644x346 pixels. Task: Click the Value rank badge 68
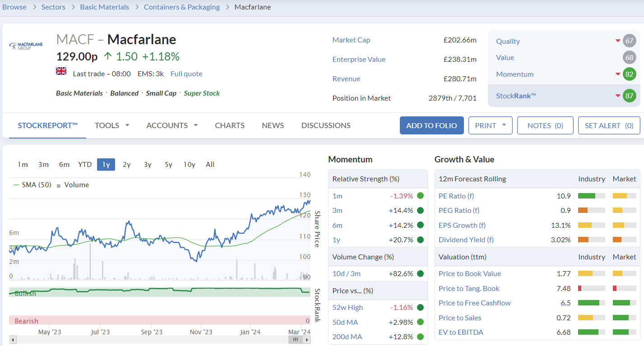click(629, 58)
